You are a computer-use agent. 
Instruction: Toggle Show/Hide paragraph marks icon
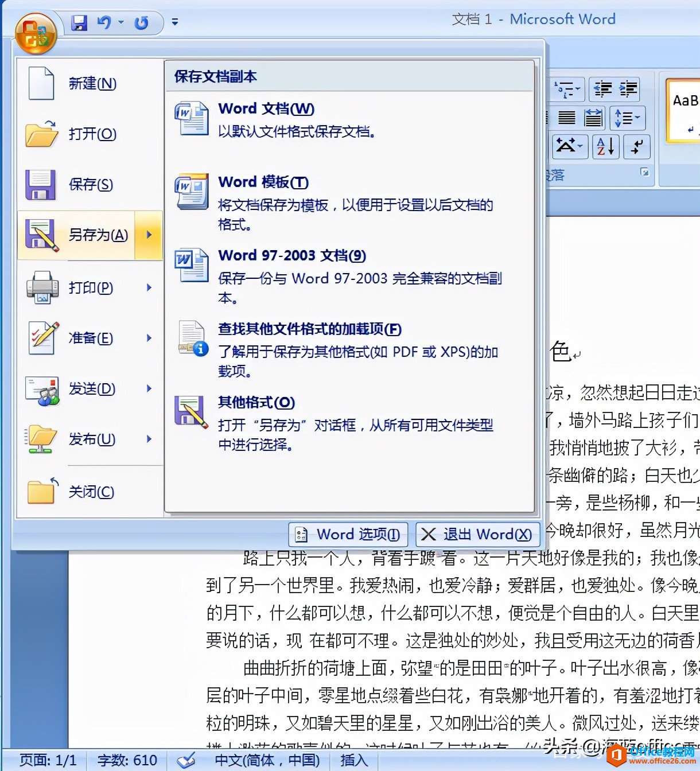[637, 147]
